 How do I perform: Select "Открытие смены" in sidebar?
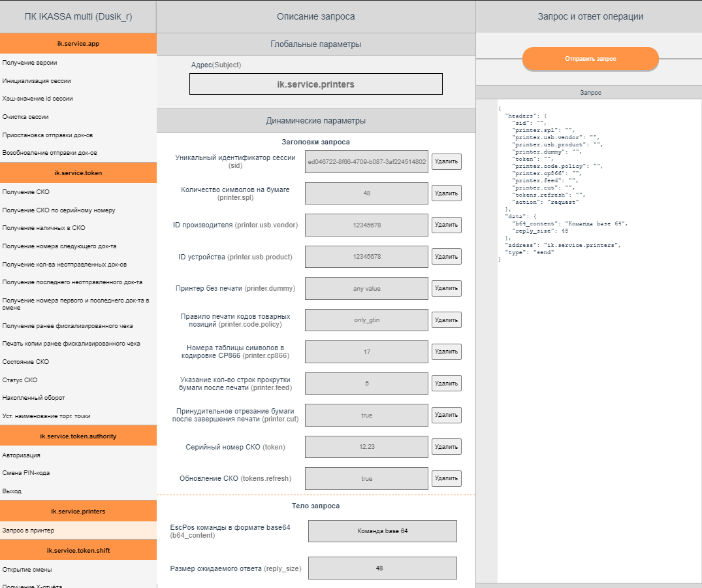pyautogui.click(x=26, y=568)
